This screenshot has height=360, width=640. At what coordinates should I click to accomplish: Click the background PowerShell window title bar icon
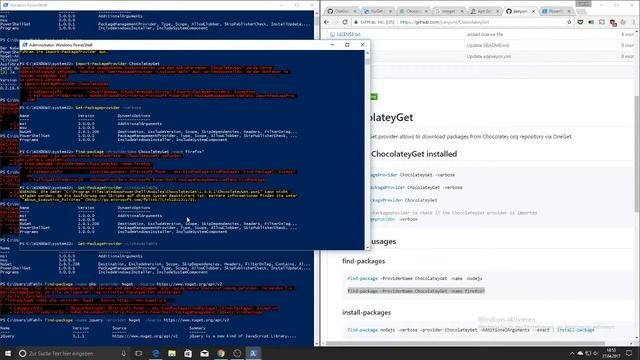(5, 5)
